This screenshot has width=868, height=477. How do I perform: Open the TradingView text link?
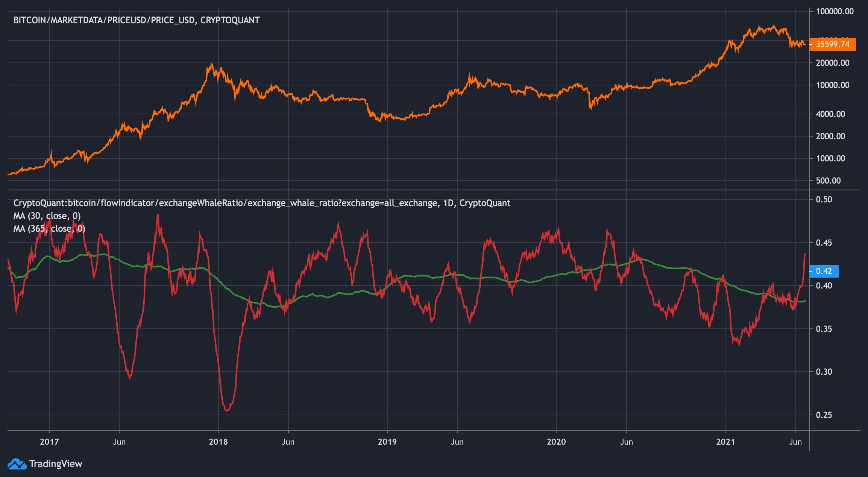pyautogui.click(x=56, y=464)
